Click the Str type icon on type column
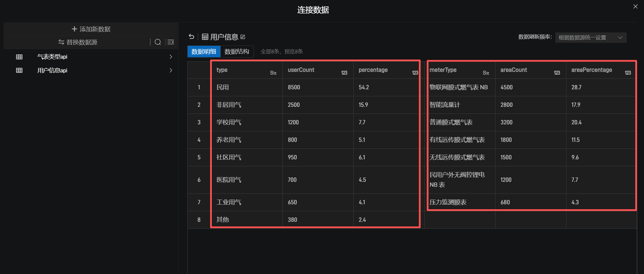 (273, 73)
